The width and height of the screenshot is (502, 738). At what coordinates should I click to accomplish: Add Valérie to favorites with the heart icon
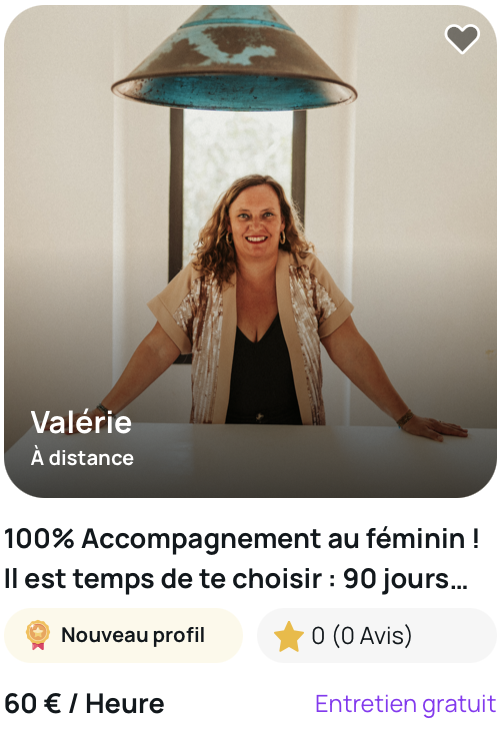tap(462, 39)
